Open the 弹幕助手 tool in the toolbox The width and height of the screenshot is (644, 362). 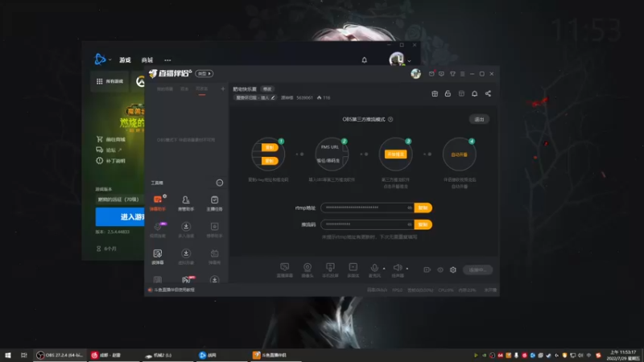pos(158,203)
